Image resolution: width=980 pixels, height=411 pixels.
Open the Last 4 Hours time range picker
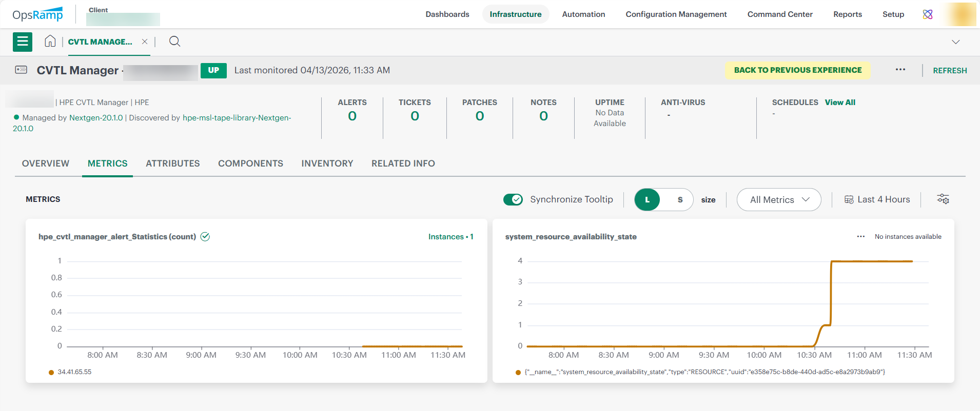pos(877,200)
